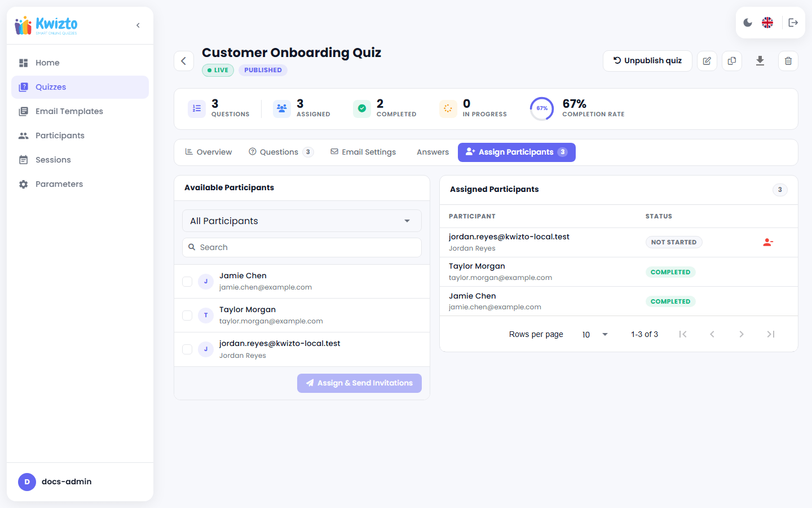Toggle dark mode with the moon icon
The height and width of the screenshot is (508, 812).
[748, 23]
